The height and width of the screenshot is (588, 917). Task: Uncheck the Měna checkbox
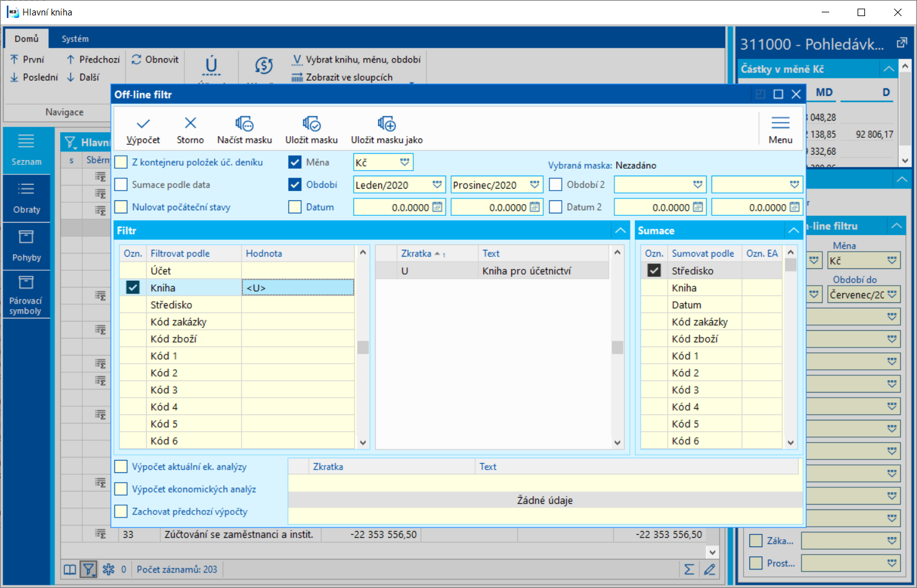click(x=295, y=163)
